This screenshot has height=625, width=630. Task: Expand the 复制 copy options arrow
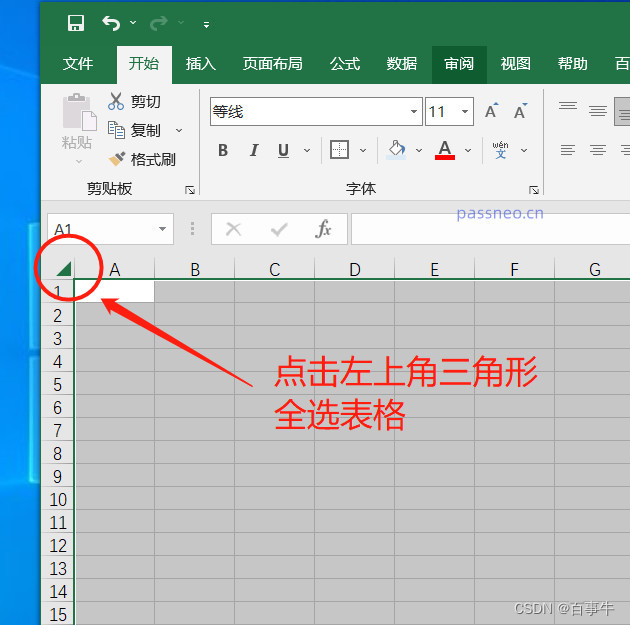coord(179,131)
